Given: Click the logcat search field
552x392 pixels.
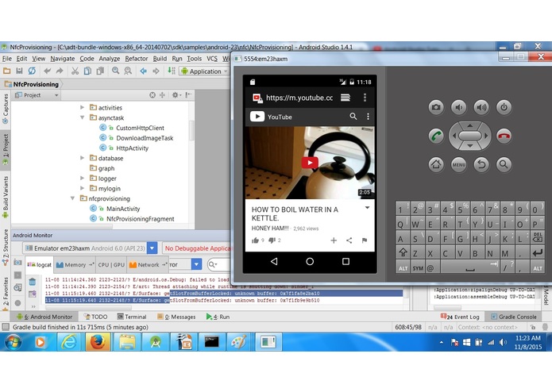Looking at the screenshot, I should pyautogui.click(x=218, y=264).
